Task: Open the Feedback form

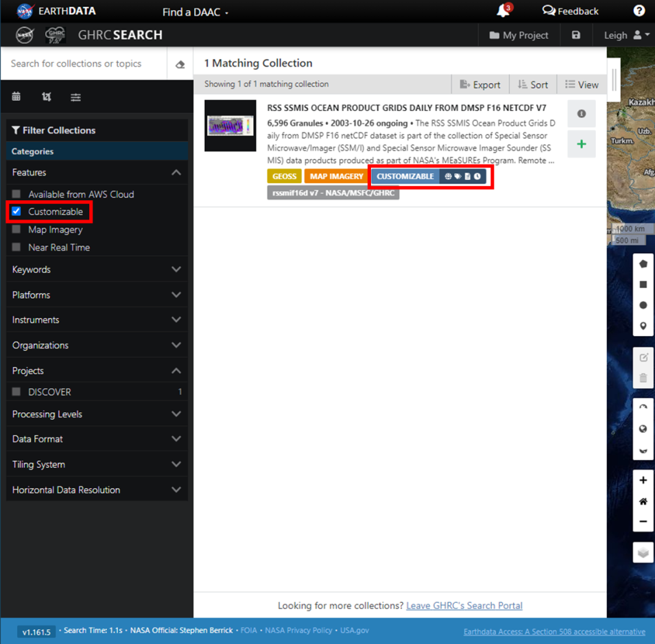Action: click(x=570, y=11)
